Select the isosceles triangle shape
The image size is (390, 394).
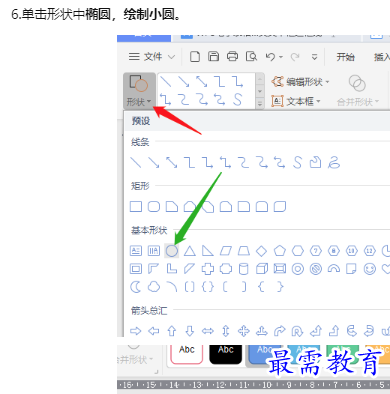(x=190, y=251)
